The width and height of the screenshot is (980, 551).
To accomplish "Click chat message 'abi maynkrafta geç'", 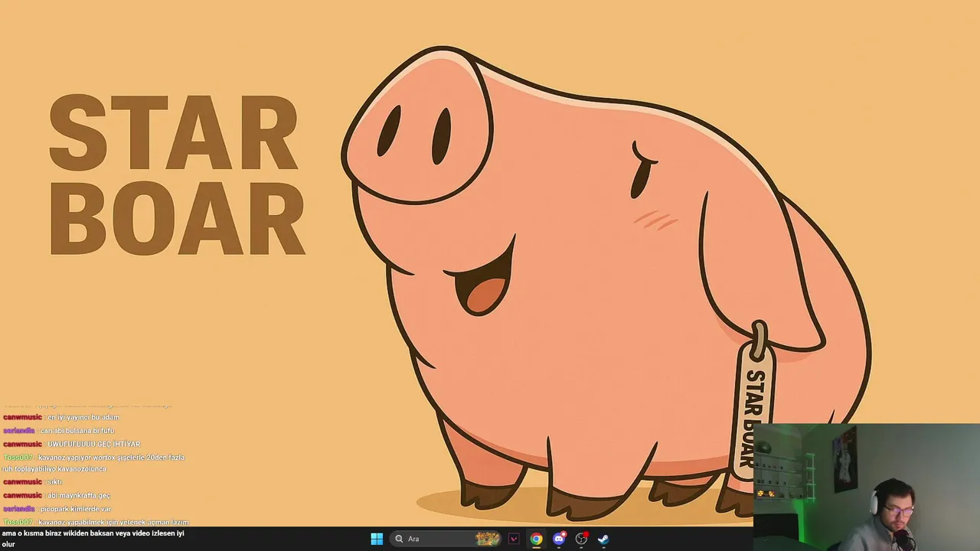I will 78,495.
